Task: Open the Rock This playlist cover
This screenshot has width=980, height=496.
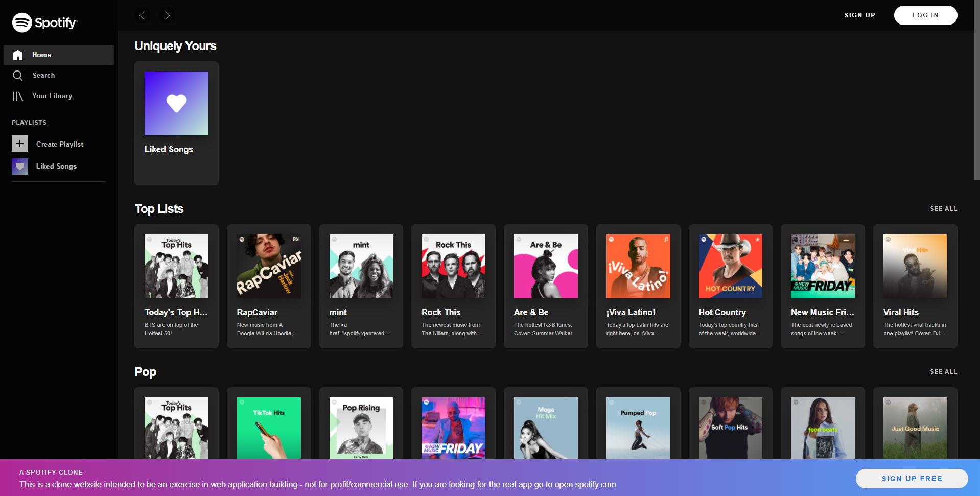Action: click(x=453, y=266)
